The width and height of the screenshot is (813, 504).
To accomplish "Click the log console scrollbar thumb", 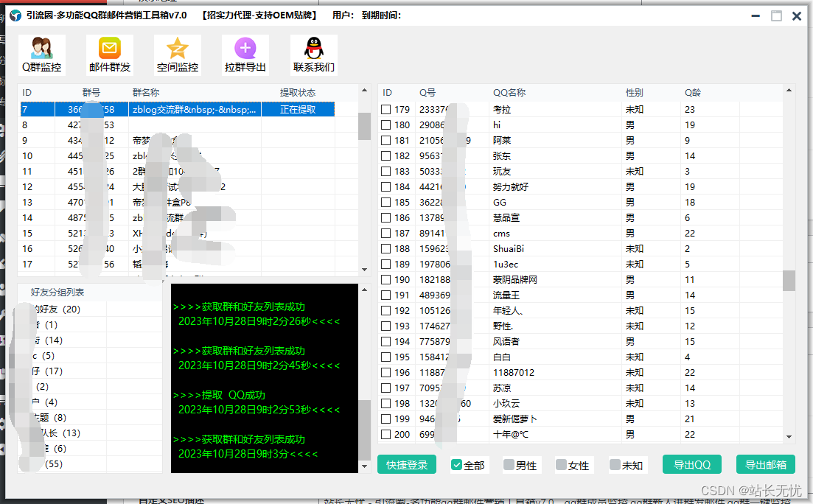I will pyautogui.click(x=365, y=430).
